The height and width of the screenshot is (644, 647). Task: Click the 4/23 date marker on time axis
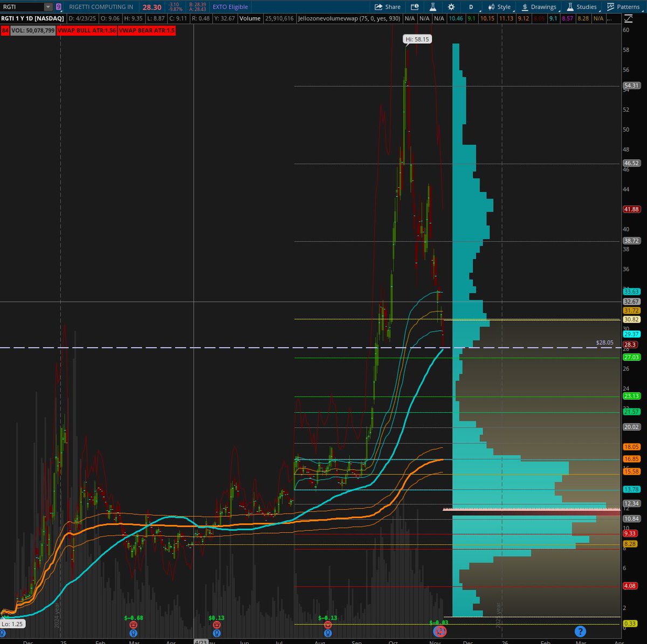point(200,642)
